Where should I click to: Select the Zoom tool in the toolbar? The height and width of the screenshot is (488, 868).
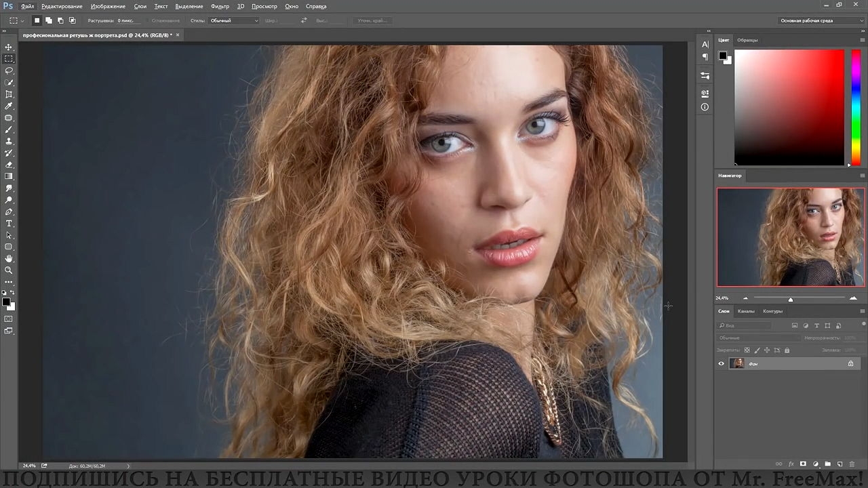pyautogui.click(x=9, y=270)
